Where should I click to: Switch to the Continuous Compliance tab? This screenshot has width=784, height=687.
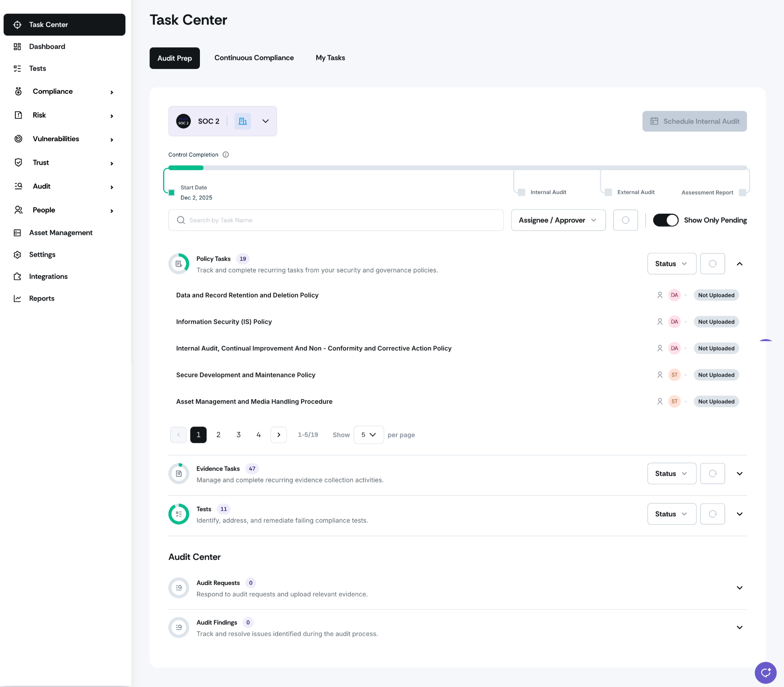[254, 58]
